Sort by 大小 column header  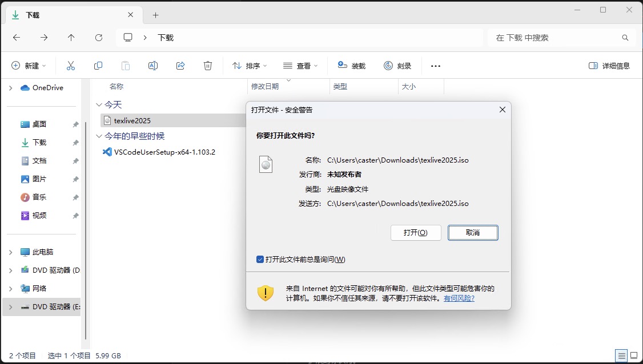(408, 87)
